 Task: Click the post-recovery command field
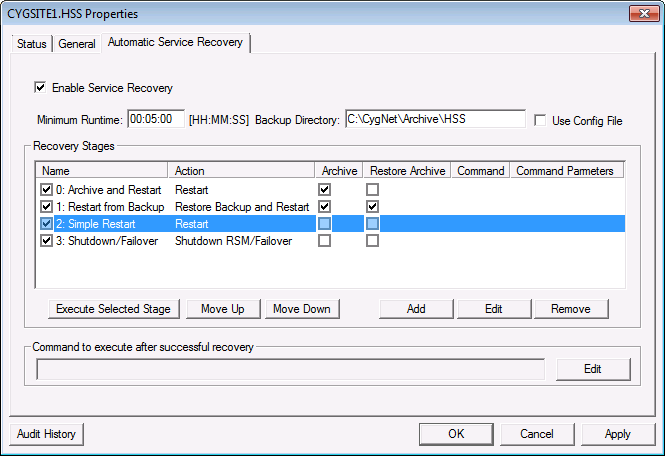coord(291,369)
